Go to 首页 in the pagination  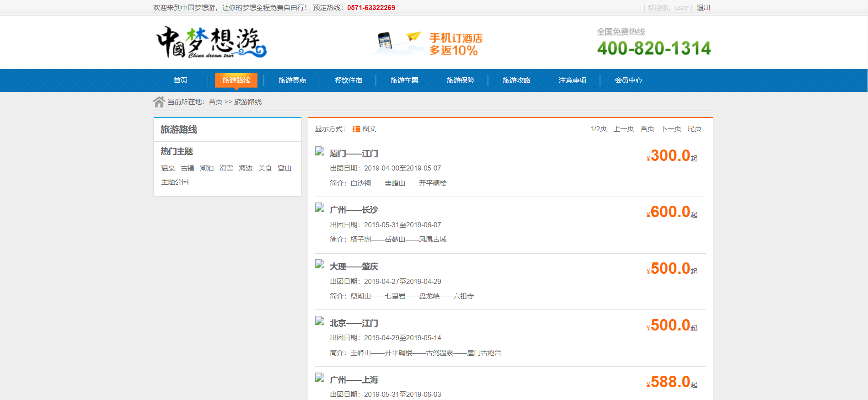coord(647,129)
